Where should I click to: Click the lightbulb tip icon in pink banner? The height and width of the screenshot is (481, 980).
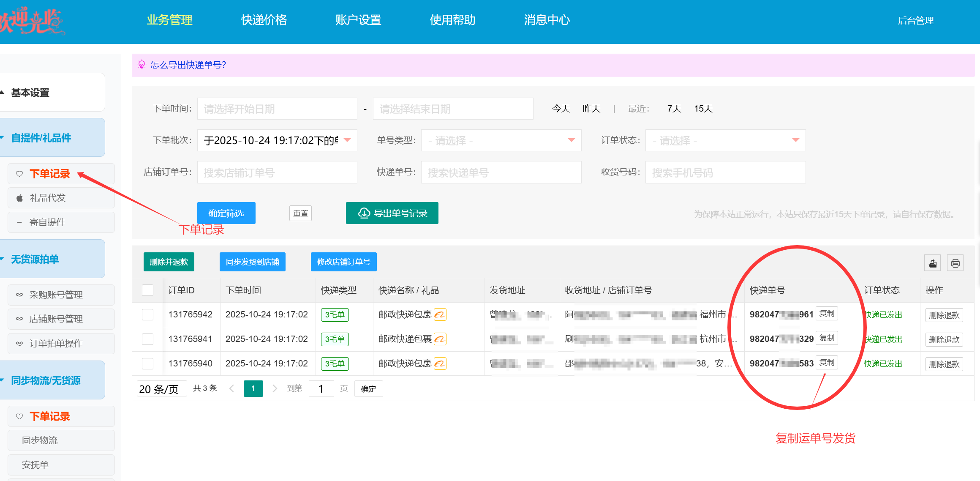142,65
